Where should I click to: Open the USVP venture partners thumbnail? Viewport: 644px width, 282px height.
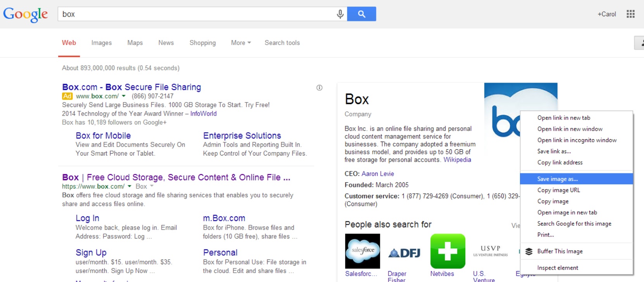pyautogui.click(x=490, y=251)
